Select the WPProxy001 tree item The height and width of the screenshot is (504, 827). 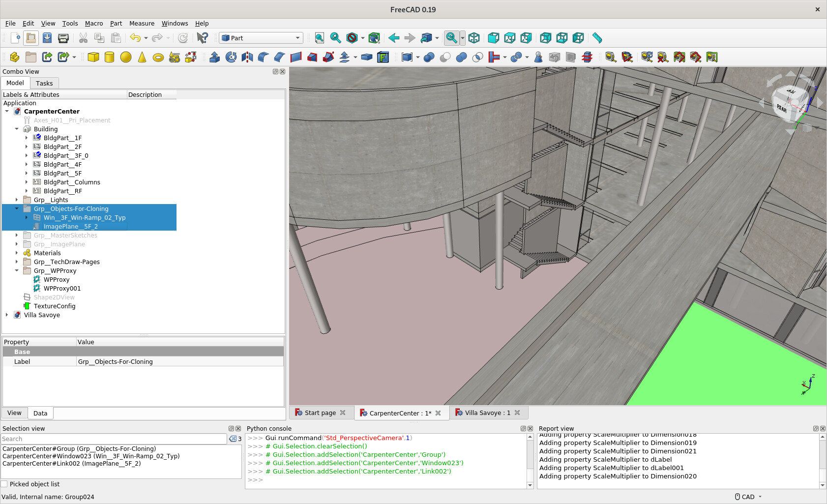62,288
